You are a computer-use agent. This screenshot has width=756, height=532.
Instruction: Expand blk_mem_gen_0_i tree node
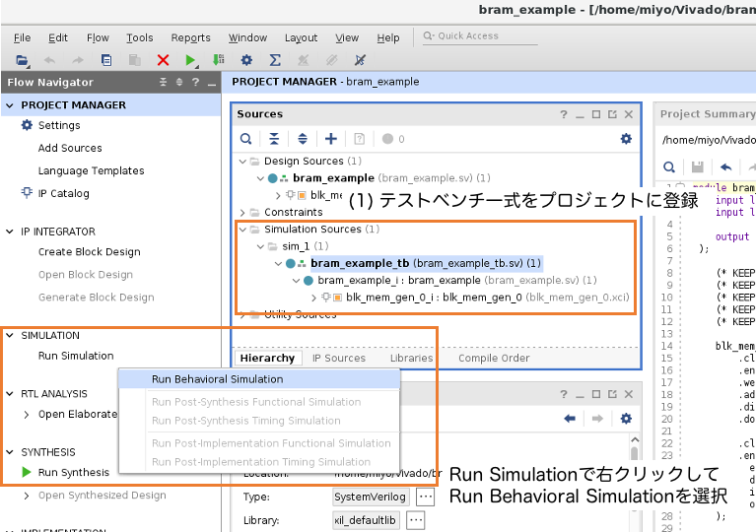[x=313, y=297]
